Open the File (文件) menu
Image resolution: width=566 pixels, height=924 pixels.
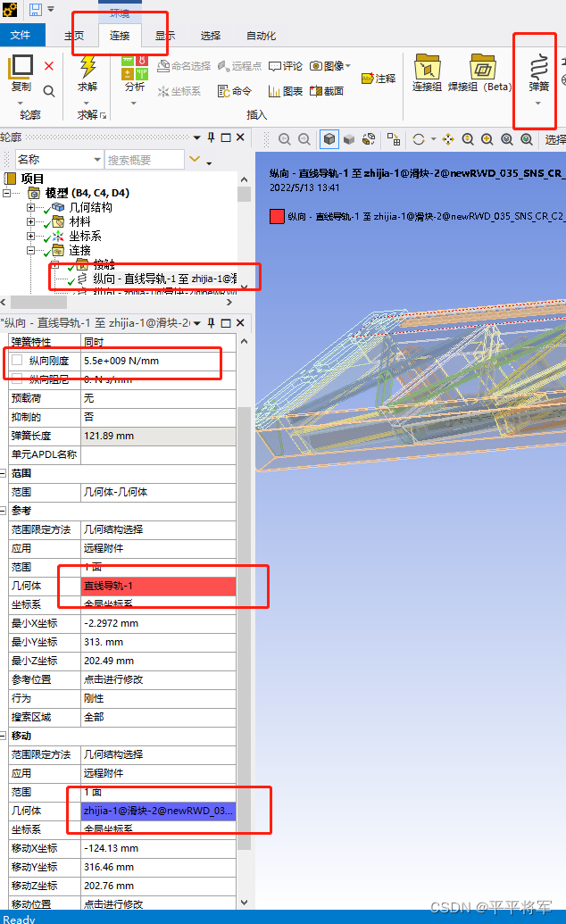[21, 36]
